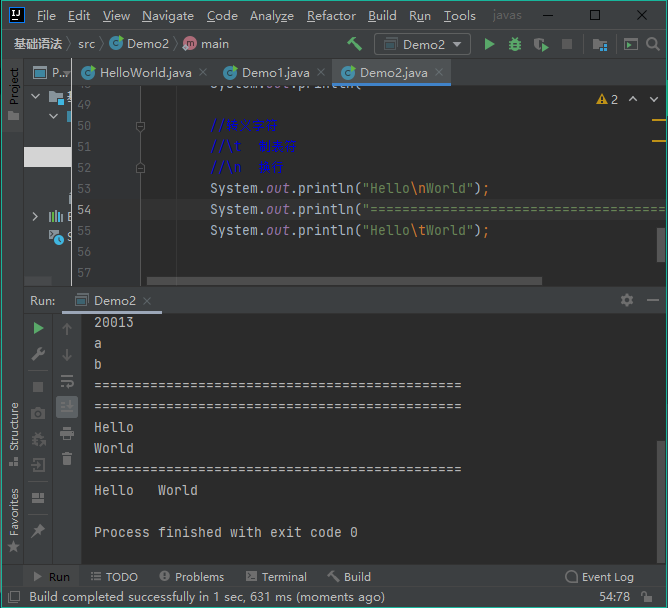Collapse the comment block fold at line 50

[x=140, y=126]
